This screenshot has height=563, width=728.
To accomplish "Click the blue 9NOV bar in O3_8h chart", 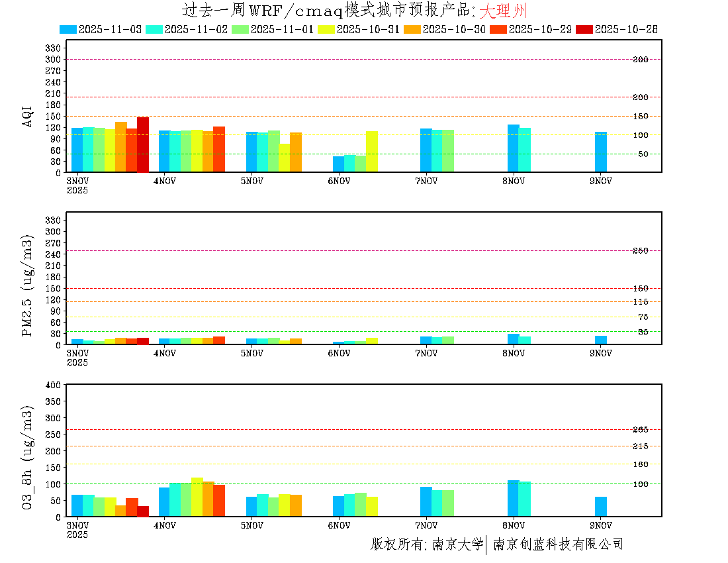I will [x=600, y=507].
